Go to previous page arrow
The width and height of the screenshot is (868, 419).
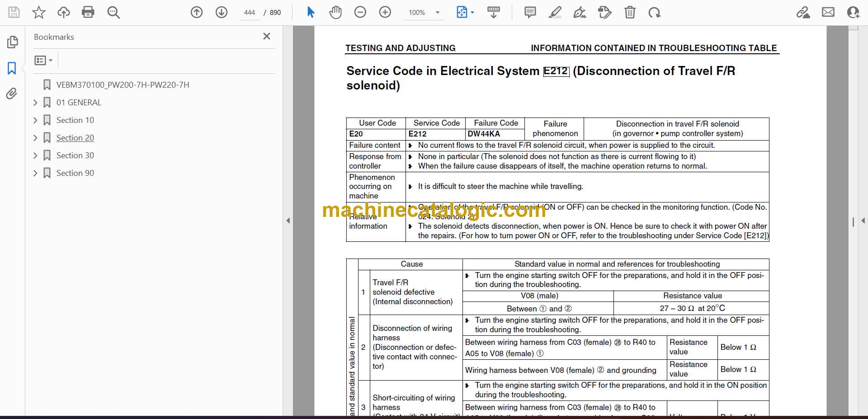pyautogui.click(x=197, y=12)
